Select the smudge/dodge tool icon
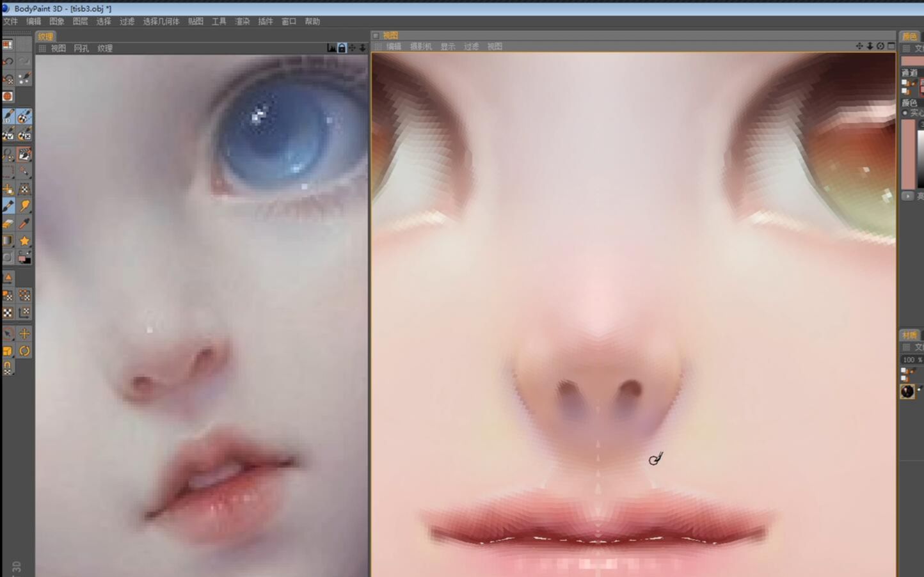Viewport: 924px width, 577px height. [x=24, y=206]
